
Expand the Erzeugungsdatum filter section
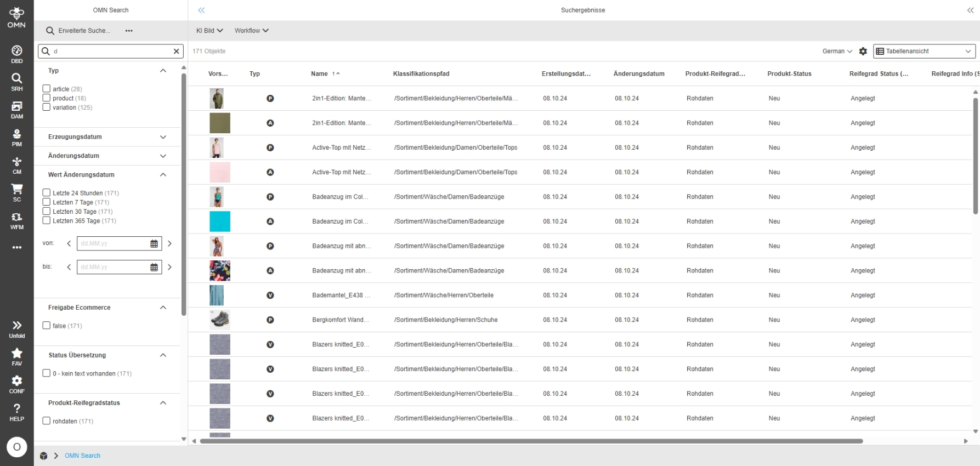coord(163,137)
